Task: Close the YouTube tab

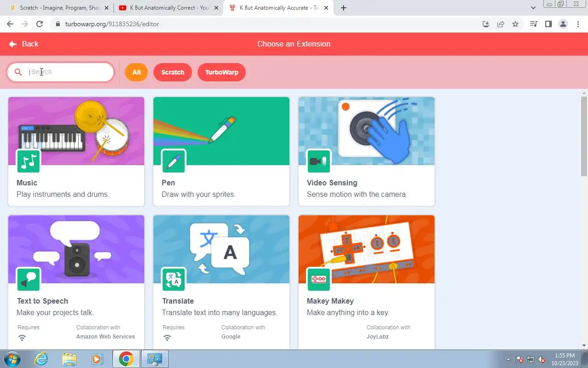Action: click(216, 8)
